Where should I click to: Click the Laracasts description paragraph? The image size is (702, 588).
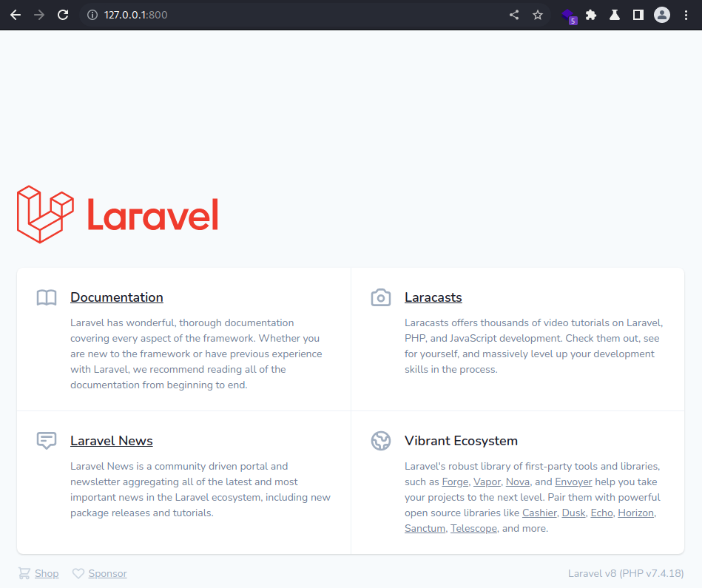(534, 346)
